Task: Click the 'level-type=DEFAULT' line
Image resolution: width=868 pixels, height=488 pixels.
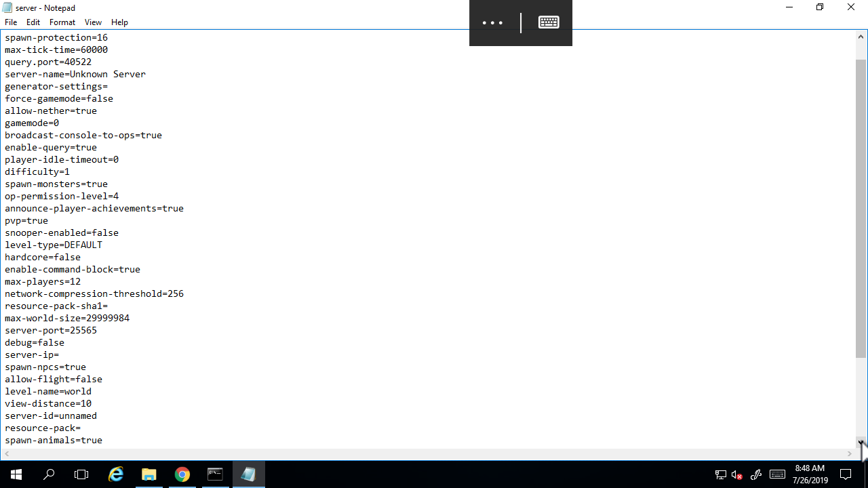Action: click(x=54, y=245)
